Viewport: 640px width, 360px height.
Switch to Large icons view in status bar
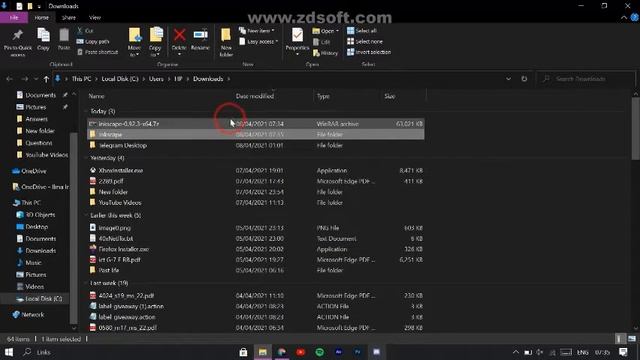631,339
